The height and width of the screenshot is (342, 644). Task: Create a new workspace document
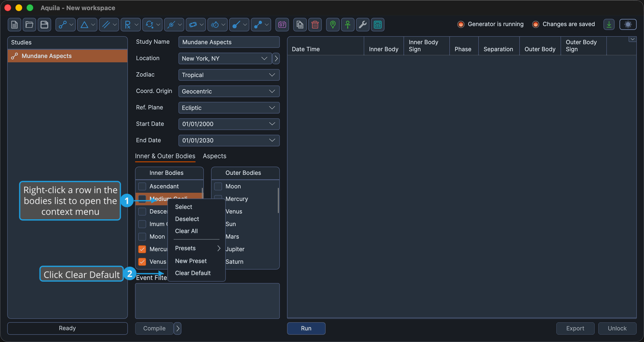pos(14,25)
